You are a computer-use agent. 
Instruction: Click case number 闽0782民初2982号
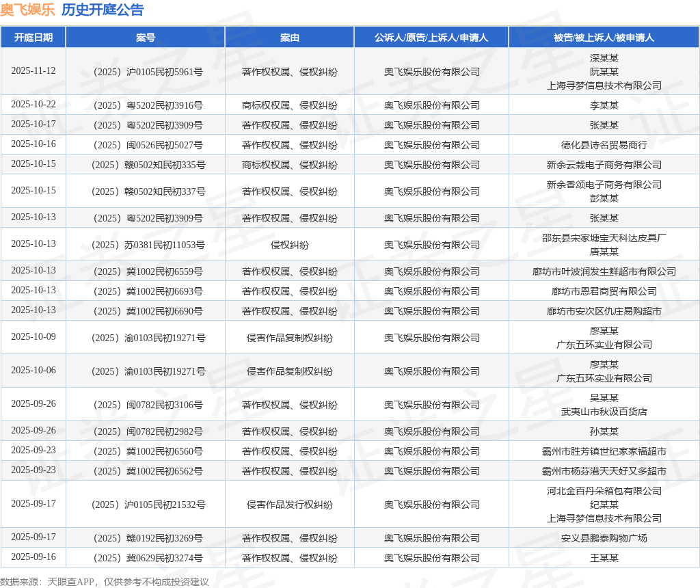[x=148, y=431]
